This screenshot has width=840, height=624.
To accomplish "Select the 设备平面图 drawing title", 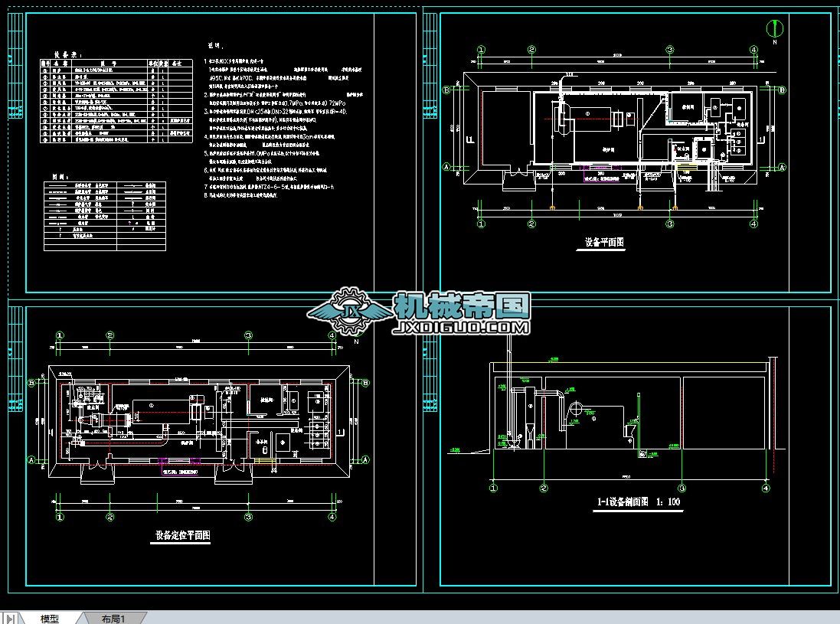I will click(x=603, y=242).
